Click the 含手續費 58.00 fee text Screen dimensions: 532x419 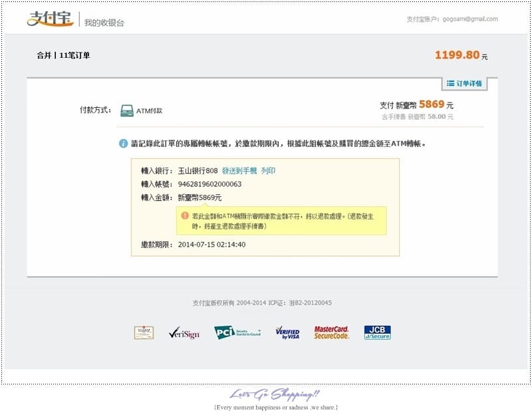click(x=418, y=116)
